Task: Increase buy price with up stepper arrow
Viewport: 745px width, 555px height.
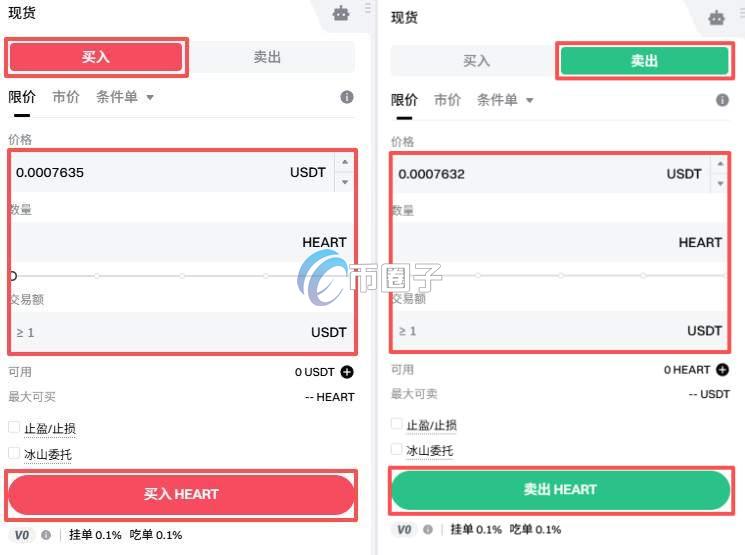Action: coord(345,163)
